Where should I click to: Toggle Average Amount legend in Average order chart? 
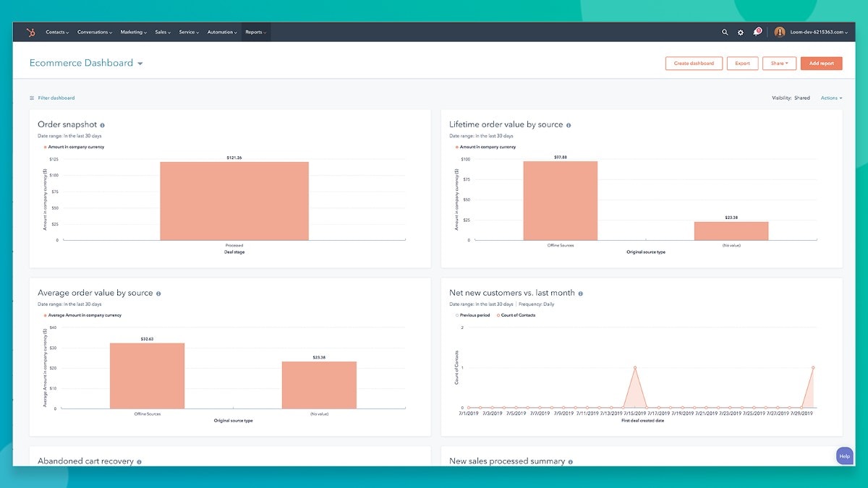click(x=83, y=315)
